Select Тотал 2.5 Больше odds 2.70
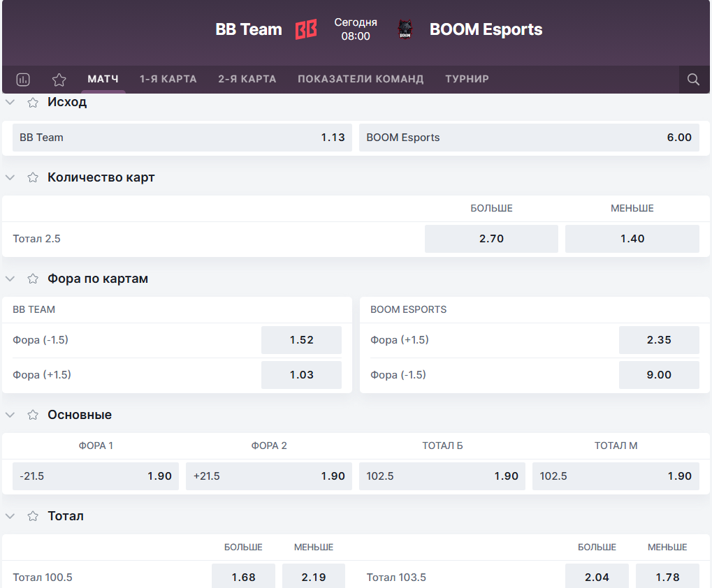This screenshot has width=712, height=588. (491, 239)
